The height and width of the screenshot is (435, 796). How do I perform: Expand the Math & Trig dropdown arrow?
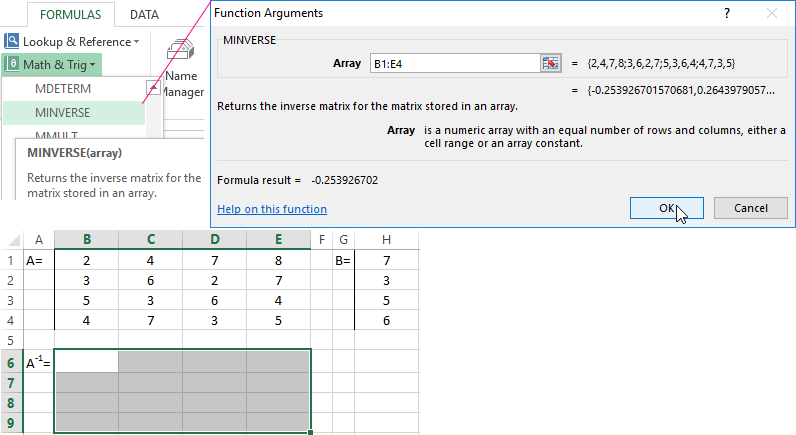click(x=92, y=65)
